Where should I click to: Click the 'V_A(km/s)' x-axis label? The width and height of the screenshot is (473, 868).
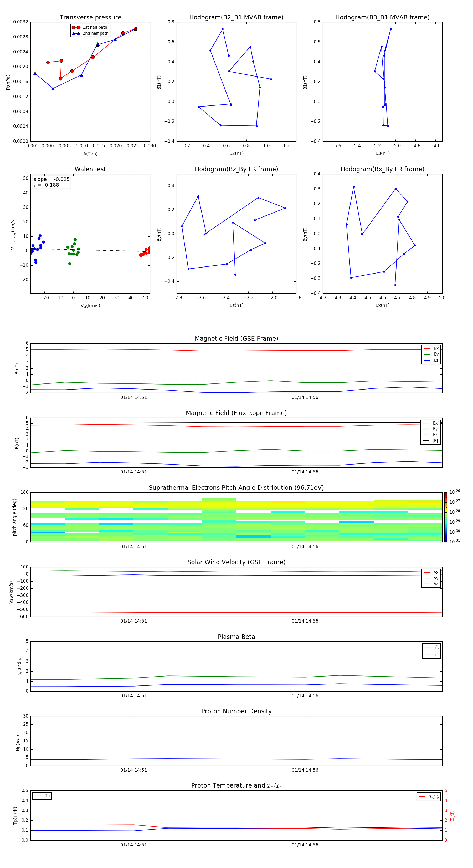coord(90,306)
